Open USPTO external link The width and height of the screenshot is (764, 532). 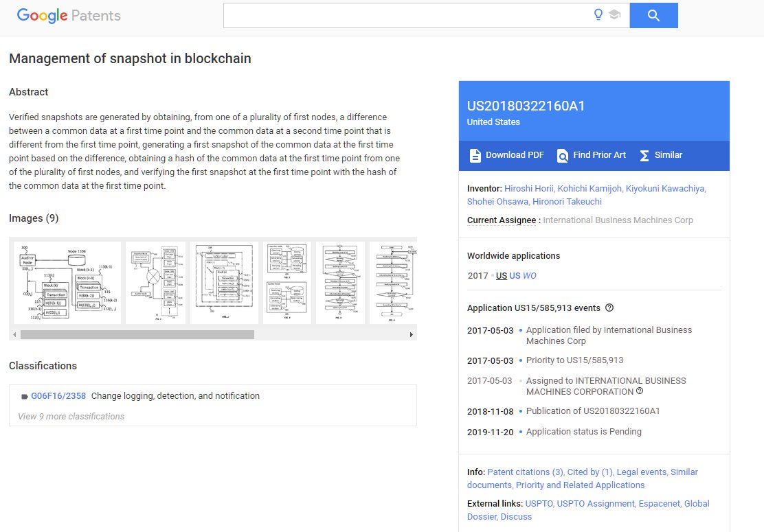[x=539, y=503]
